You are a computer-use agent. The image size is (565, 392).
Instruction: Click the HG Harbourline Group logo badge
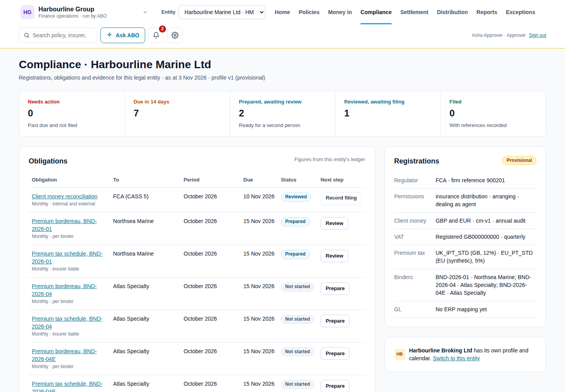(27, 12)
